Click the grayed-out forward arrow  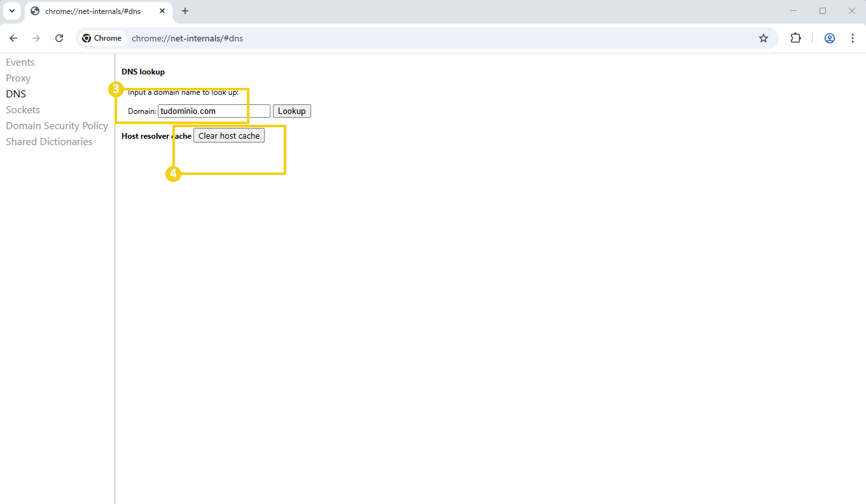36,38
